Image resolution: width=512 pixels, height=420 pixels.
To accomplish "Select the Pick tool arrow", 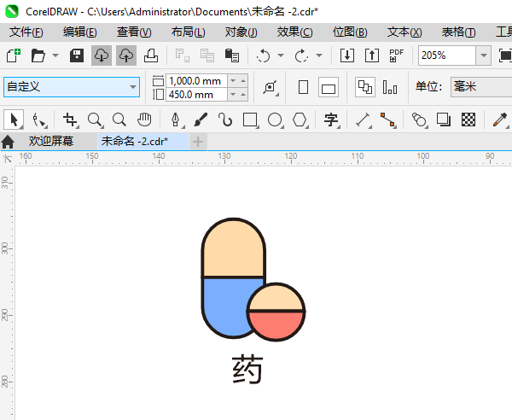I will point(14,120).
